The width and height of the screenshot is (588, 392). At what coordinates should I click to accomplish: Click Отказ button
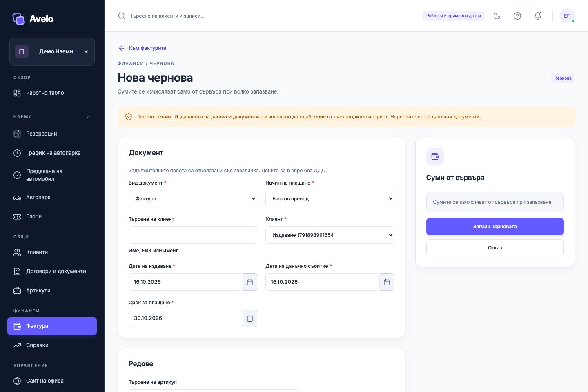(495, 248)
